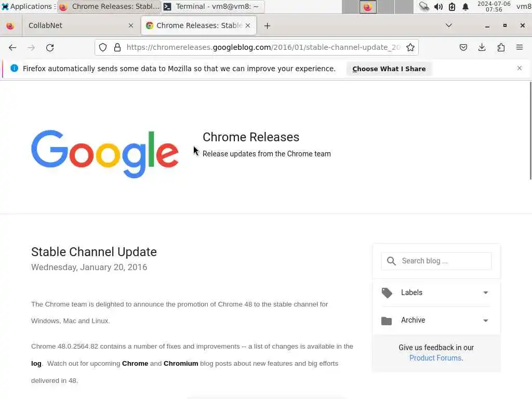Open the notifications bell in system tray
Viewport: 532px width, 399px height.
465,6
